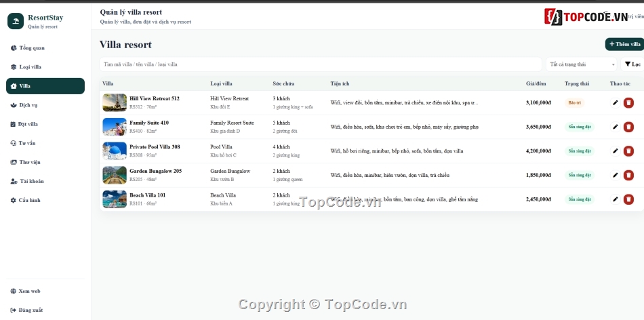This screenshot has width=644, height=320.
Task: Click the Loại villa layers icon
Action: (14, 67)
